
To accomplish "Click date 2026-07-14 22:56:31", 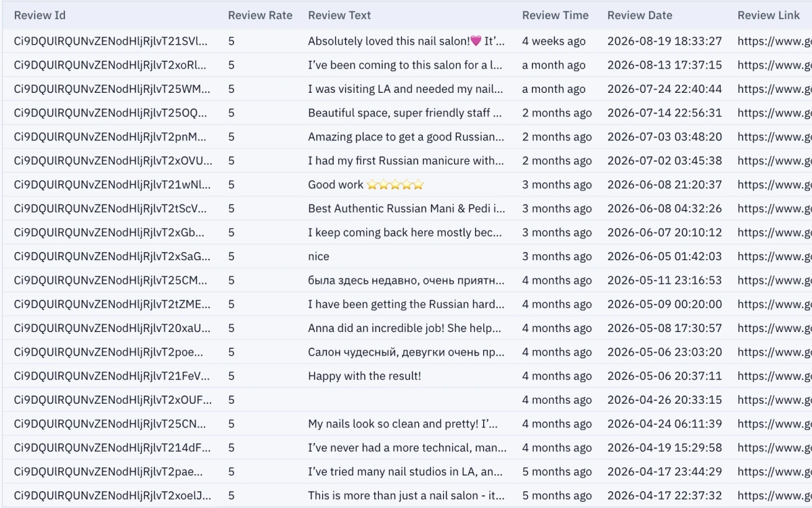I will click(664, 113).
